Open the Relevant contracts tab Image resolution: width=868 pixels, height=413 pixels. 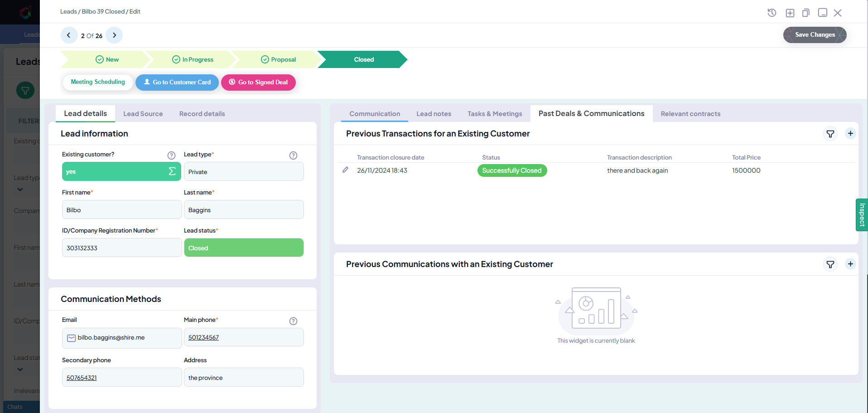pyautogui.click(x=690, y=114)
